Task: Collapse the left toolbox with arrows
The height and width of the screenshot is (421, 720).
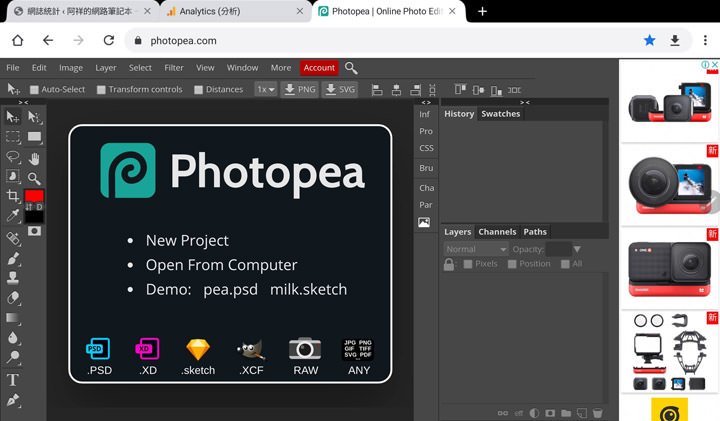Action: [23, 102]
